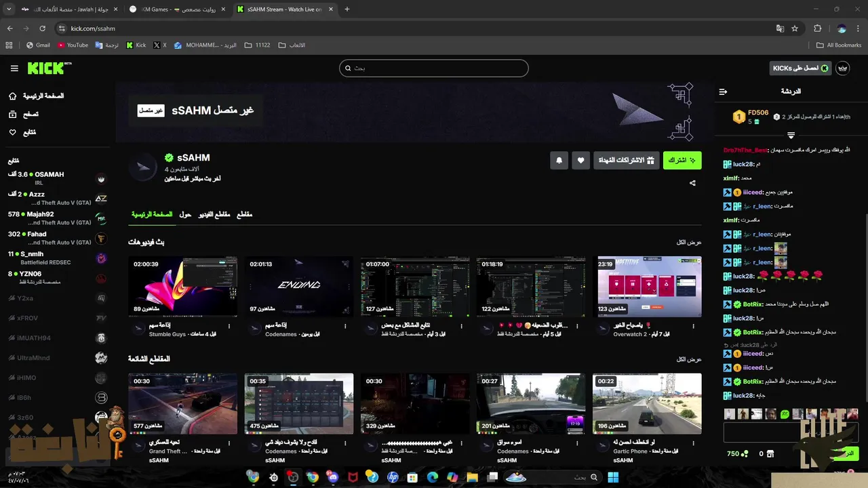Open Fahad channel in the sidebar
Viewport: 868px width, 488px height.
coord(58,238)
